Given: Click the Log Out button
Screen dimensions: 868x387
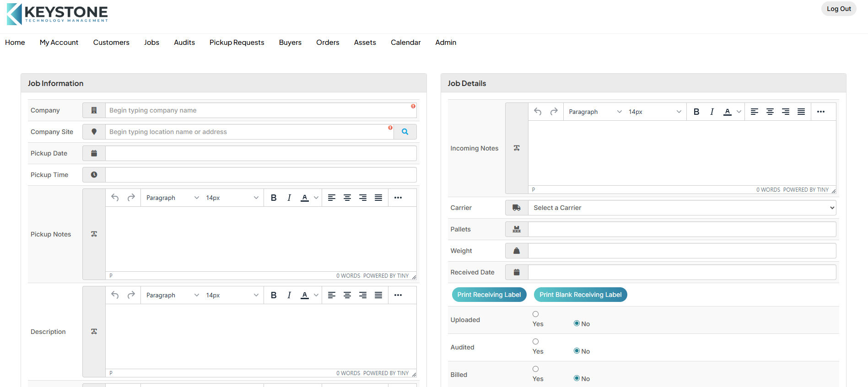Looking at the screenshot, I should point(838,9).
